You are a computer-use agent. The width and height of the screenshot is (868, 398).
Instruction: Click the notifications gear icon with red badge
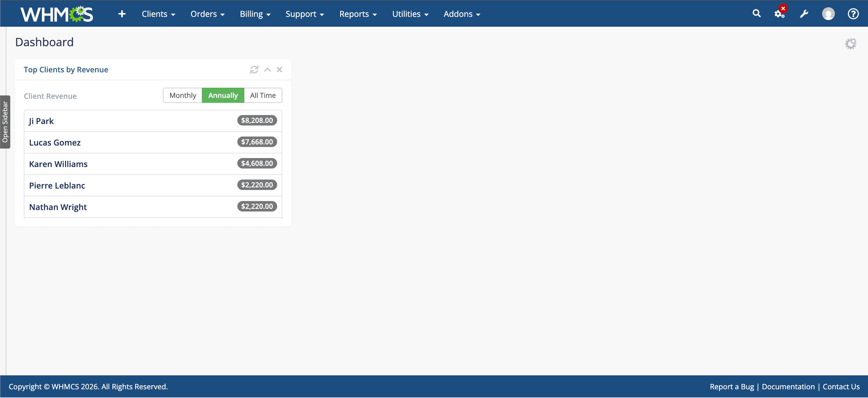(x=779, y=14)
